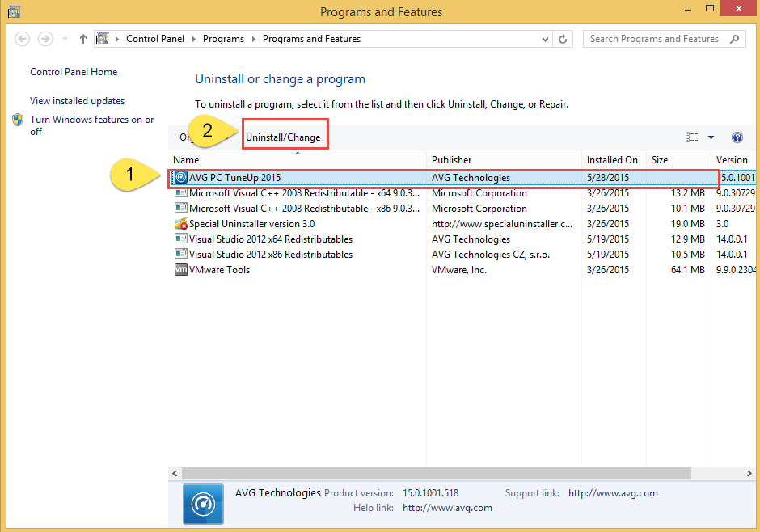Click the 5/28/2015 installed date cell
The width and height of the screenshot is (760, 532).
608,178
